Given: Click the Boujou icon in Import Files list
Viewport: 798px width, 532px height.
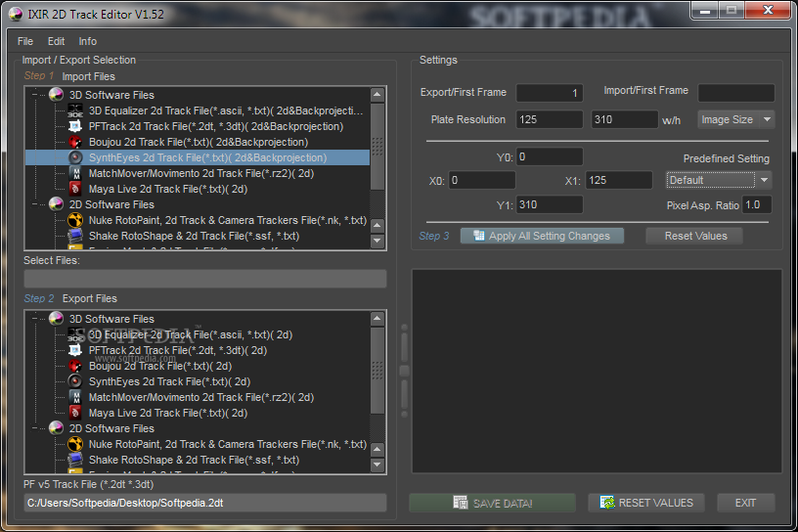Looking at the screenshot, I should (x=75, y=142).
